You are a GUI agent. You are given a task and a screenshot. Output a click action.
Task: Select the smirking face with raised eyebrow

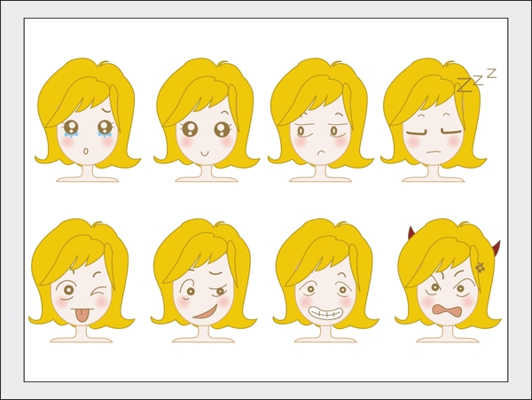[204, 280]
